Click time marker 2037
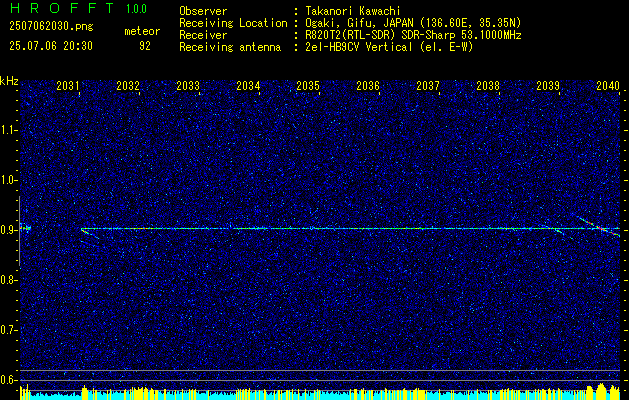629x400 pixels. (428, 86)
